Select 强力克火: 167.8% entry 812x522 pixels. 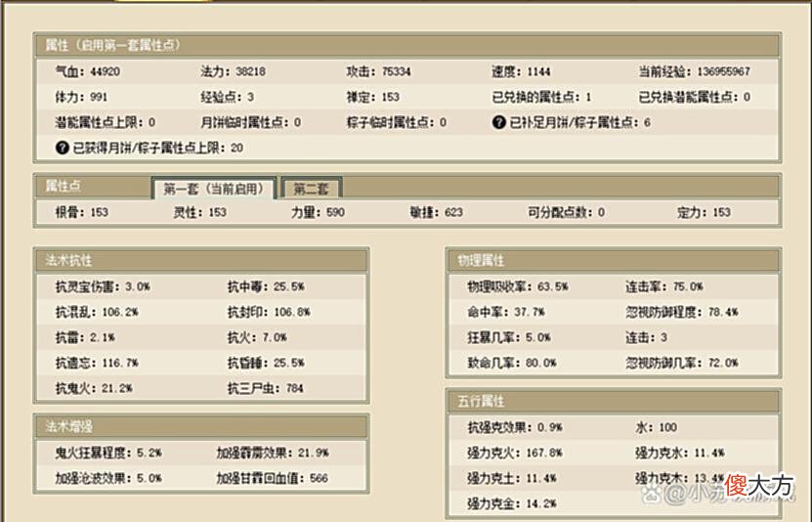coord(514,453)
